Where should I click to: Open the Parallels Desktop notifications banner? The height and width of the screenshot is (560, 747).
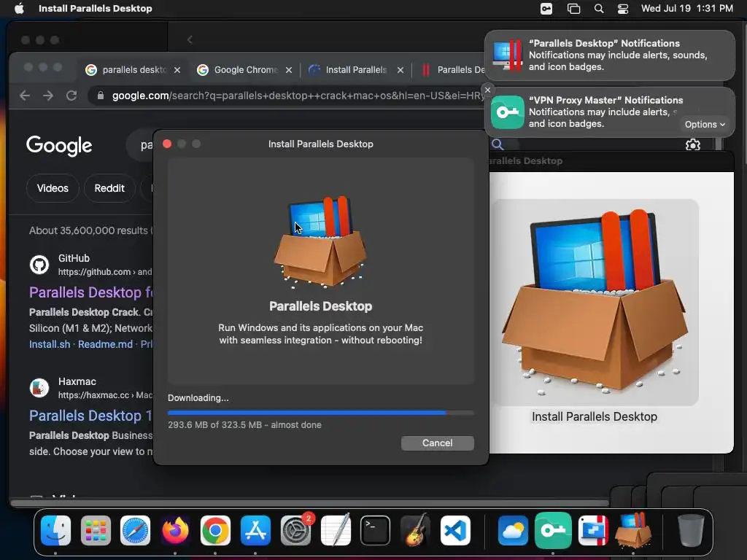[x=610, y=55]
